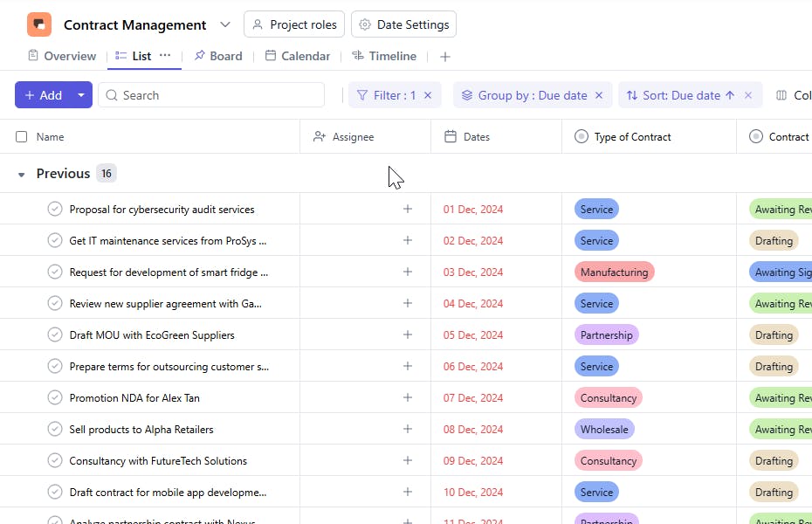Viewport: 812px width, 524px height.
Task: Mark Promotion NDA for Alex Tan complete
Action: [55, 398]
